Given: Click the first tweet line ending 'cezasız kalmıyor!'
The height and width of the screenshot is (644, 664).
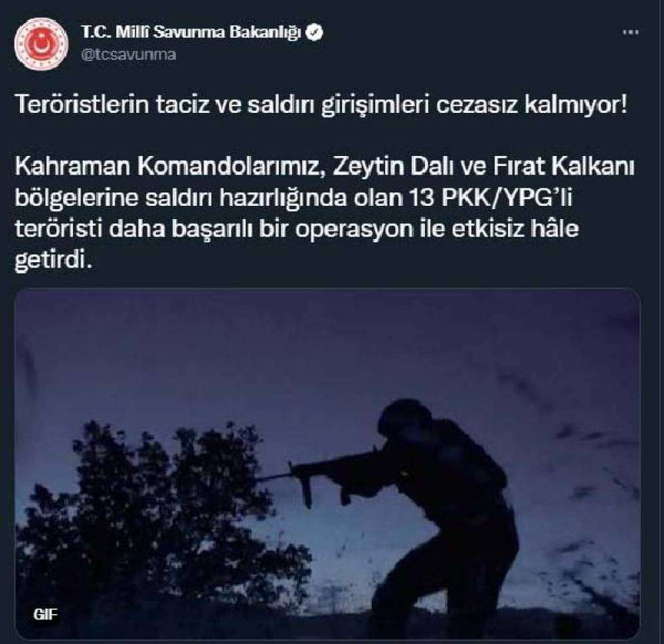Looking at the screenshot, I should (321, 105).
